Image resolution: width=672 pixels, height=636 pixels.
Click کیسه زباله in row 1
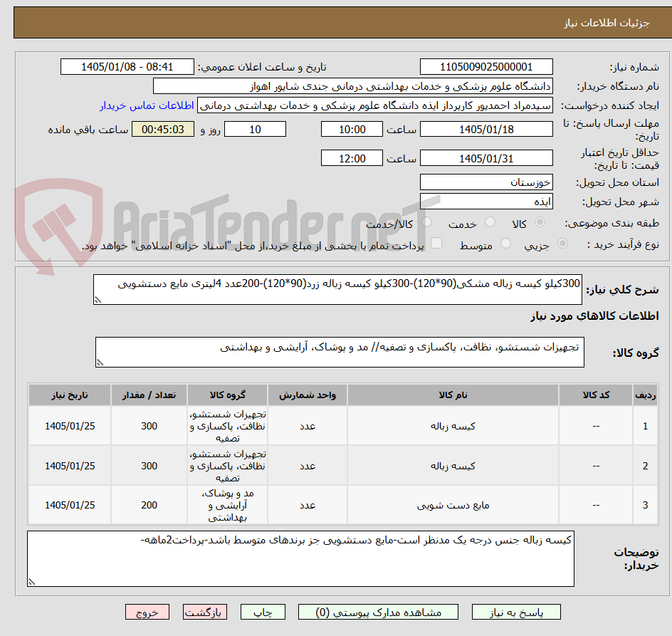pyautogui.click(x=453, y=426)
